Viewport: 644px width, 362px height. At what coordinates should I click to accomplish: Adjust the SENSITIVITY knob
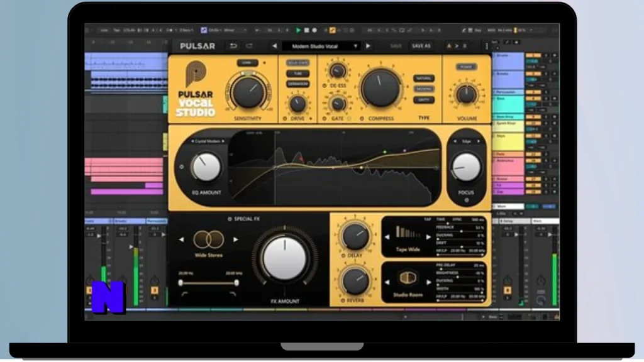(248, 93)
